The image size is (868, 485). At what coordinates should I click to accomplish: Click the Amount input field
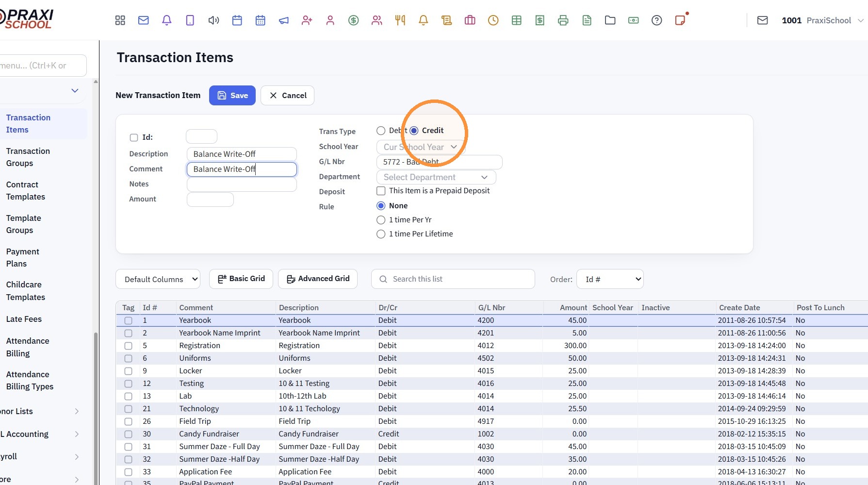pos(210,200)
